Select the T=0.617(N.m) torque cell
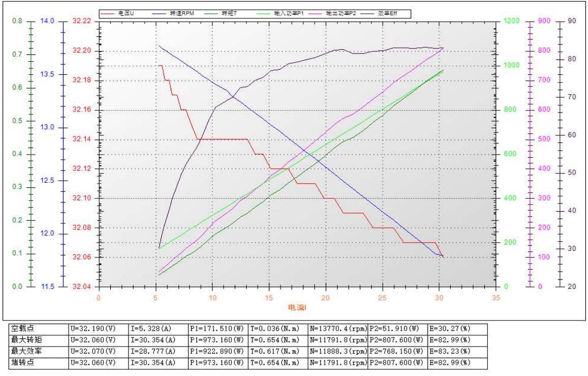The image size is (588, 376). coord(277,350)
